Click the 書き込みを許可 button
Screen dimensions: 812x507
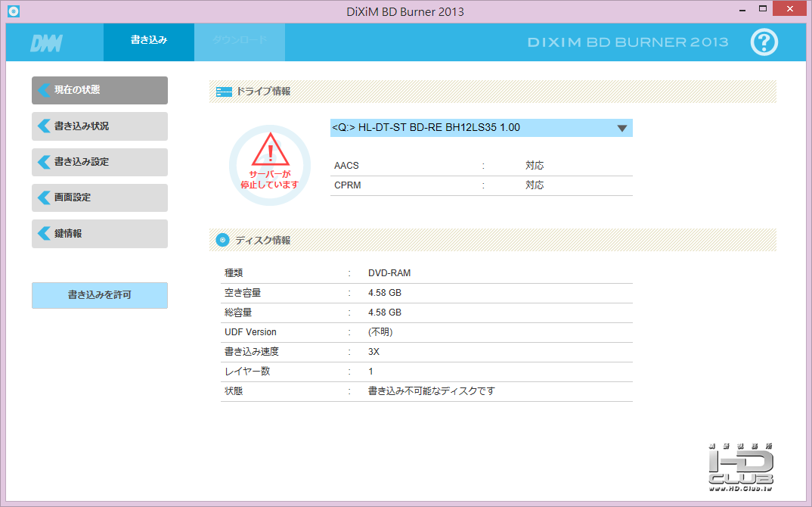[100, 295]
